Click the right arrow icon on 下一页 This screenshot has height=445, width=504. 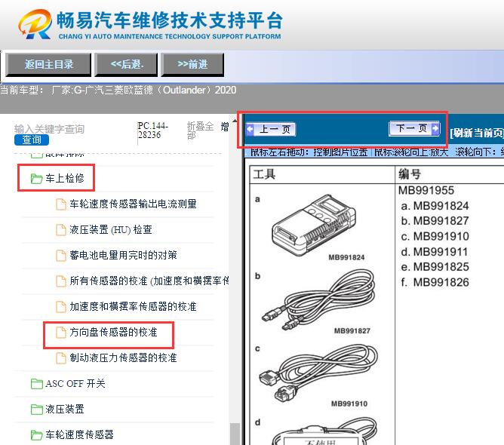click(435, 128)
